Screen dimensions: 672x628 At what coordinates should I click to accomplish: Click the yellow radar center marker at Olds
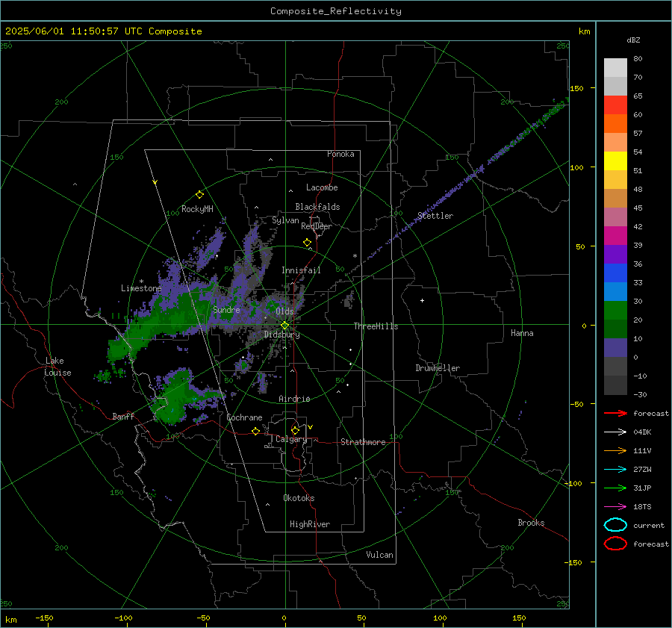[284, 326]
